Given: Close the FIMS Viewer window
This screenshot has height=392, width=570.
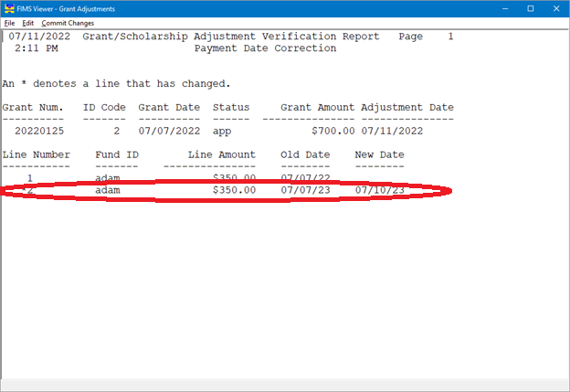Looking at the screenshot, I should 556,9.
